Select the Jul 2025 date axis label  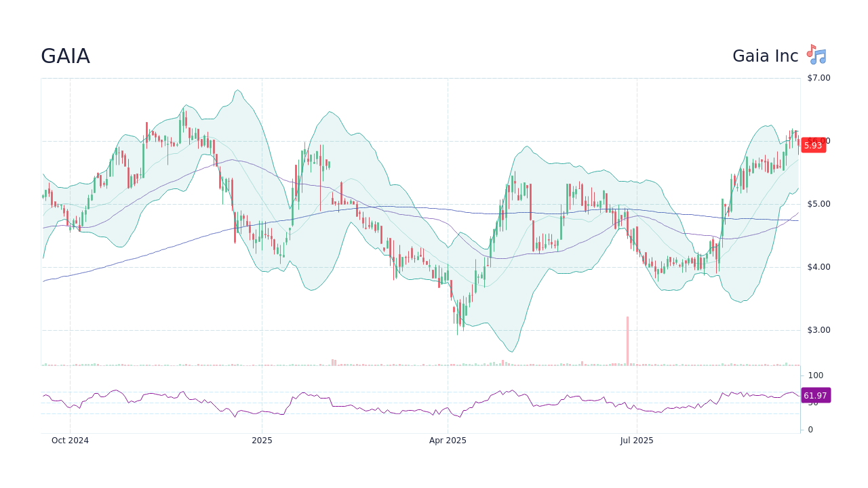636,441
